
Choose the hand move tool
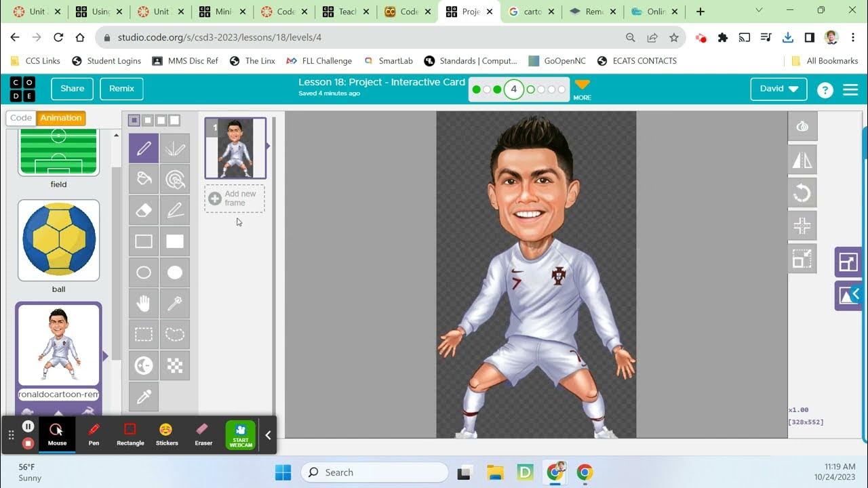pyautogui.click(x=144, y=304)
